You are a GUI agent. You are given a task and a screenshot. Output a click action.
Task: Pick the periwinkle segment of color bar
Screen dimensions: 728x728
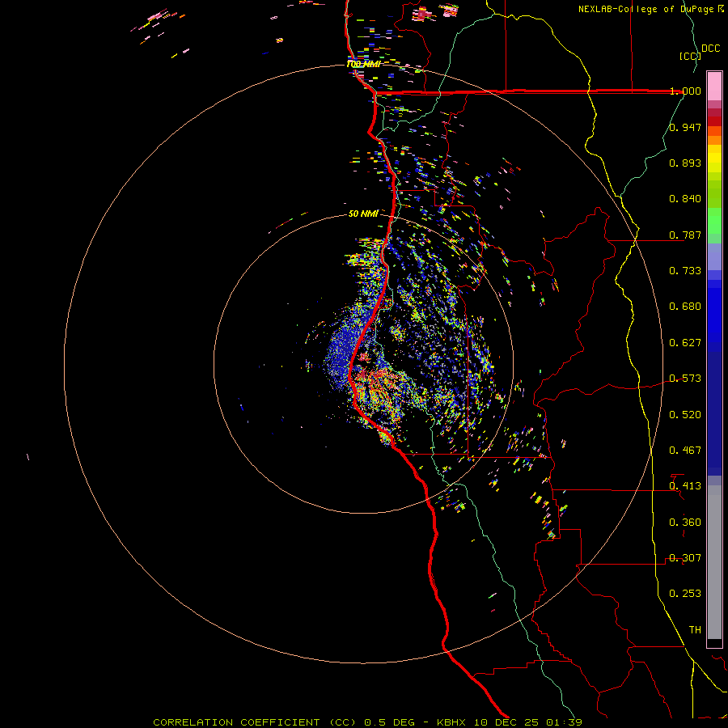[x=714, y=257]
